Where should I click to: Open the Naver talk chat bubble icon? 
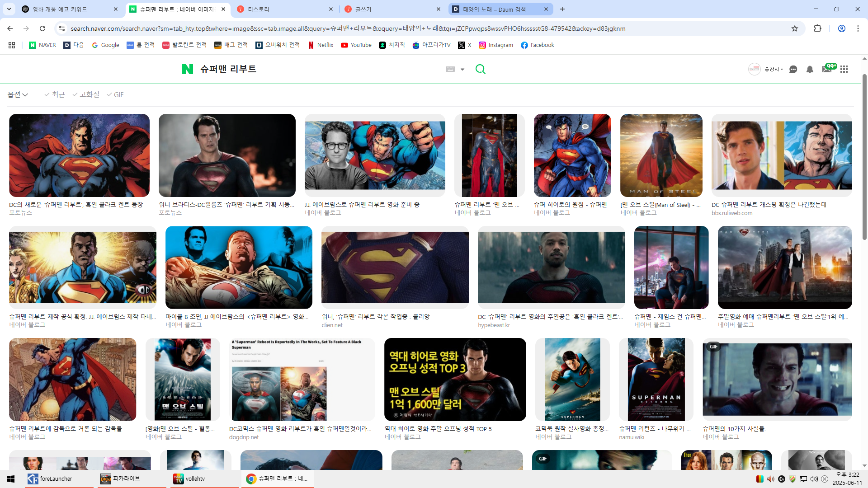pos(793,69)
